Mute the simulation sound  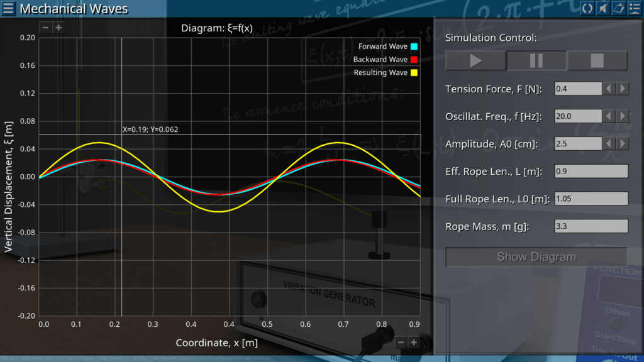pos(602,8)
